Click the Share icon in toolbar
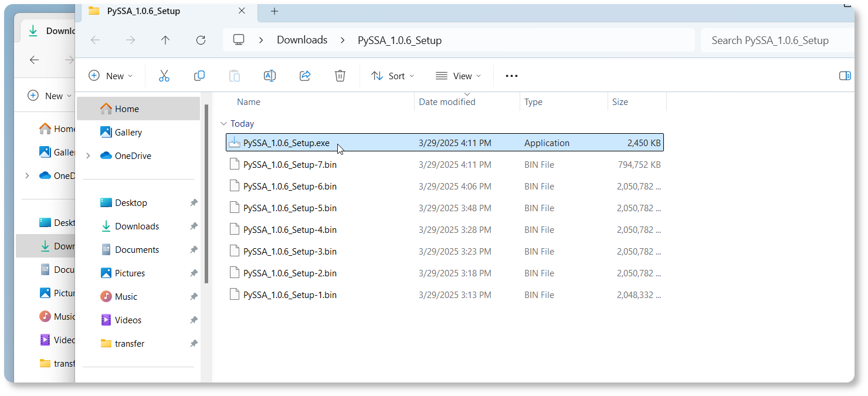868x396 pixels. 305,76
